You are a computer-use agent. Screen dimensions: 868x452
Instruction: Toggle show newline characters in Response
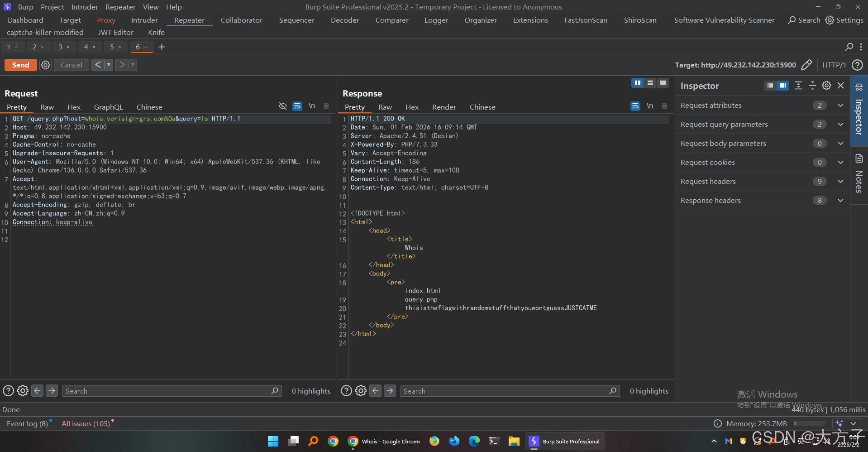[650, 106]
